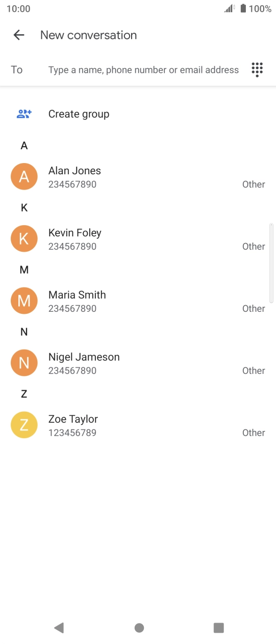This screenshot has height=644, width=276.
Task: Select contact name Alan Jones
Action: click(x=74, y=171)
